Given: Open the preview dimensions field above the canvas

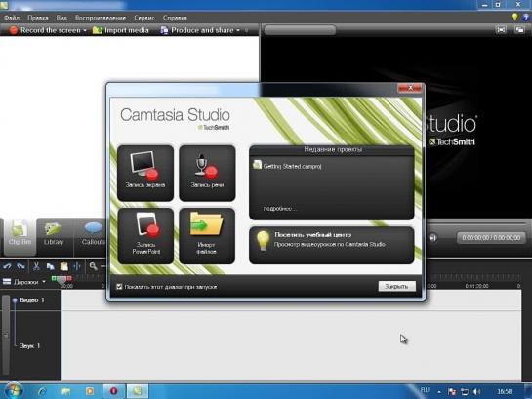Looking at the screenshot, I should (x=300, y=30).
